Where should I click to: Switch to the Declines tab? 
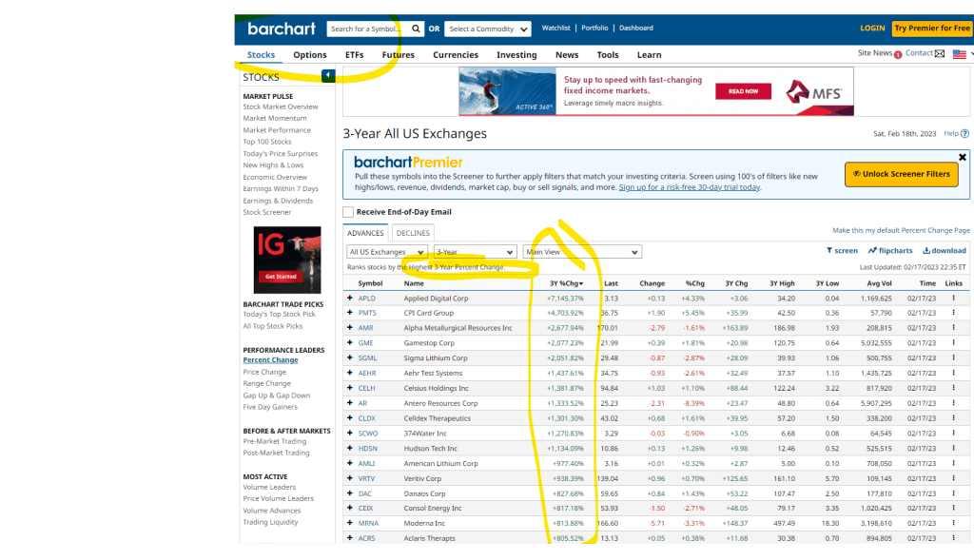tap(413, 233)
